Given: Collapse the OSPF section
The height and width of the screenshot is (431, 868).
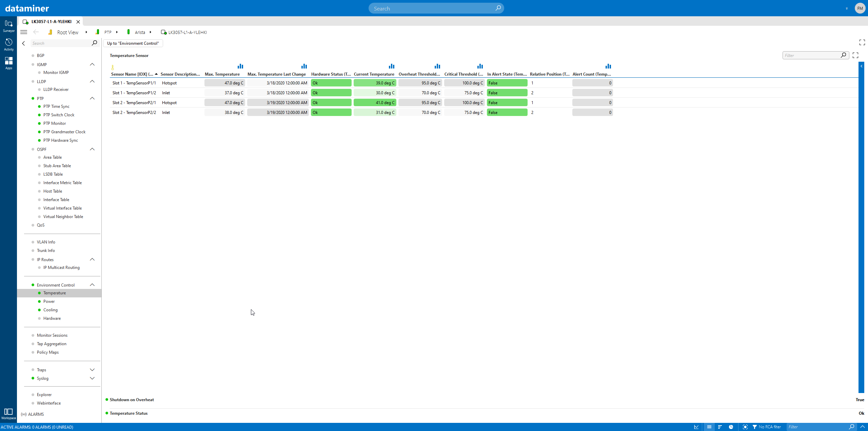Looking at the screenshot, I should (x=92, y=149).
